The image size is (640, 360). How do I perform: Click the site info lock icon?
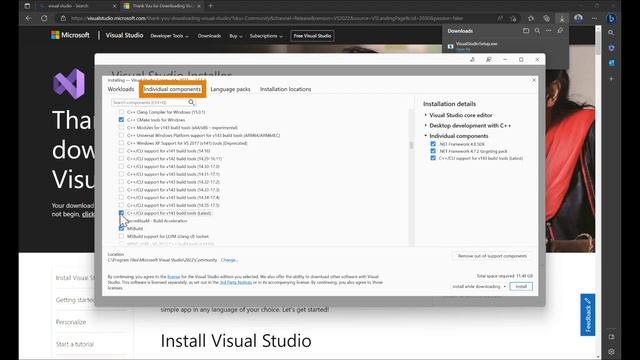(x=63, y=18)
